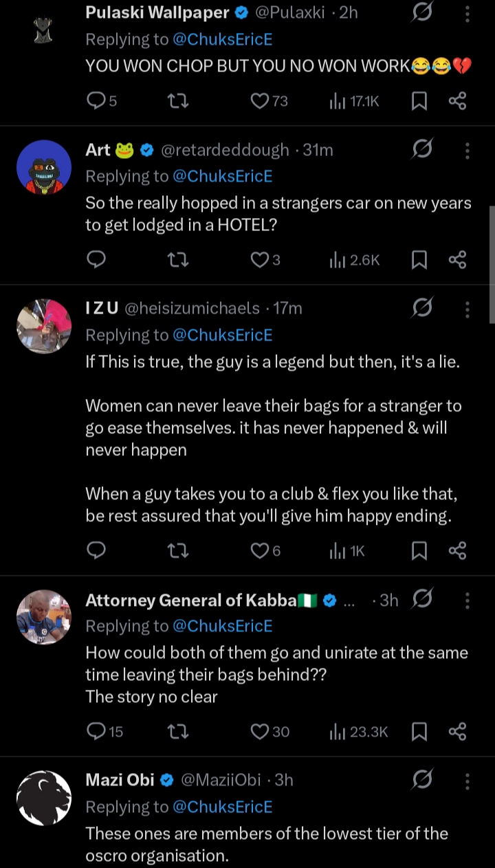Viewport: 495px width, 868px height.
Task: Open Art's profile avatar
Action: click(44, 168)
